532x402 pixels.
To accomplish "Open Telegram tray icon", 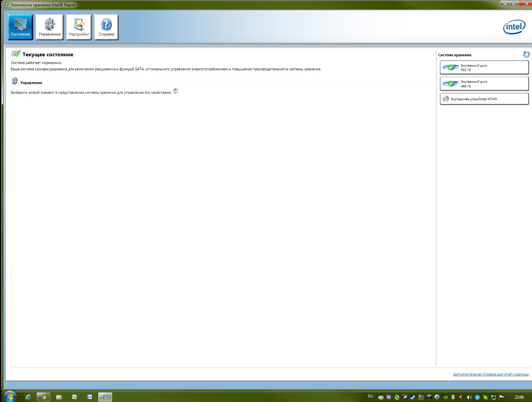I will [x=477, y=397].
